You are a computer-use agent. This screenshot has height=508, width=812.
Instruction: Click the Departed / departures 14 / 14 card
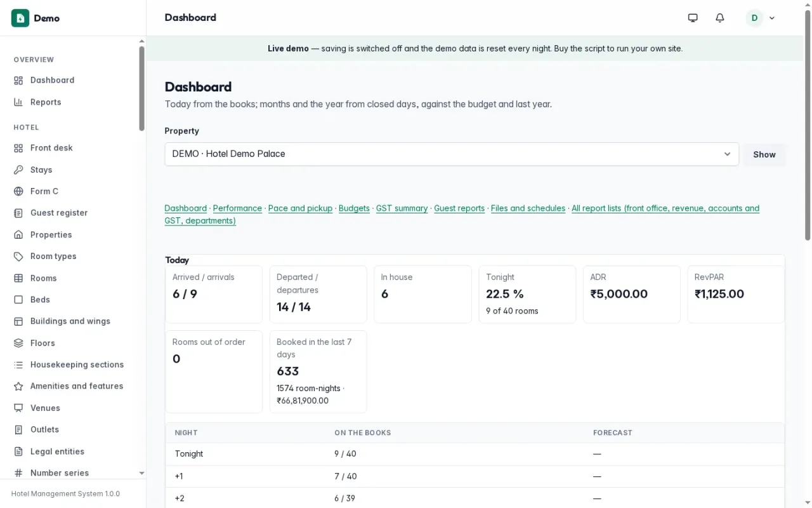318,295
